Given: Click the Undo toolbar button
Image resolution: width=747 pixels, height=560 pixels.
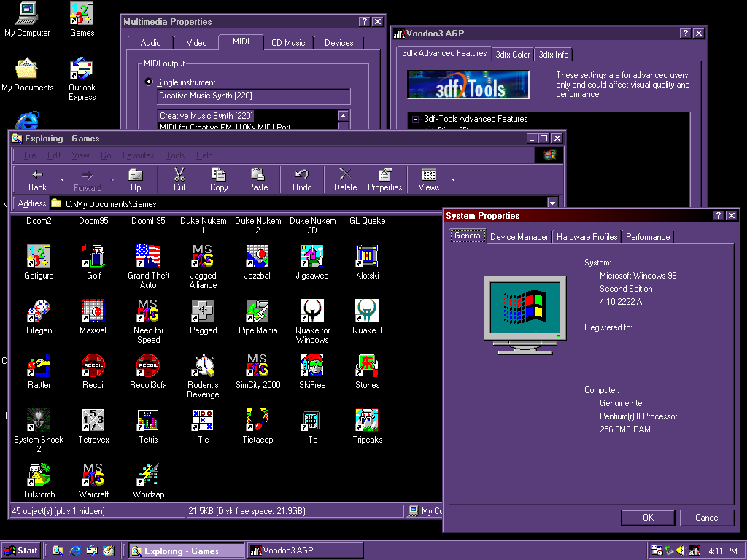Looking at the screenshot, I should point(302,179).
